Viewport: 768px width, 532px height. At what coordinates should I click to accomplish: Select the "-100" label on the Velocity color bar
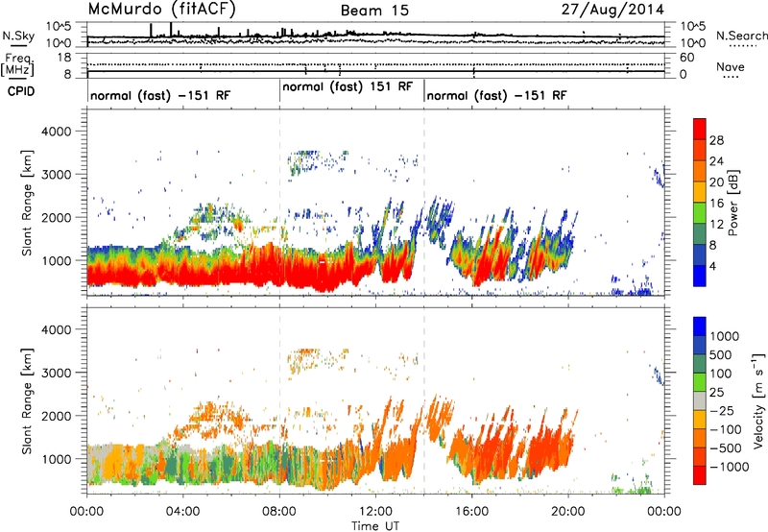tap(725, 429)
